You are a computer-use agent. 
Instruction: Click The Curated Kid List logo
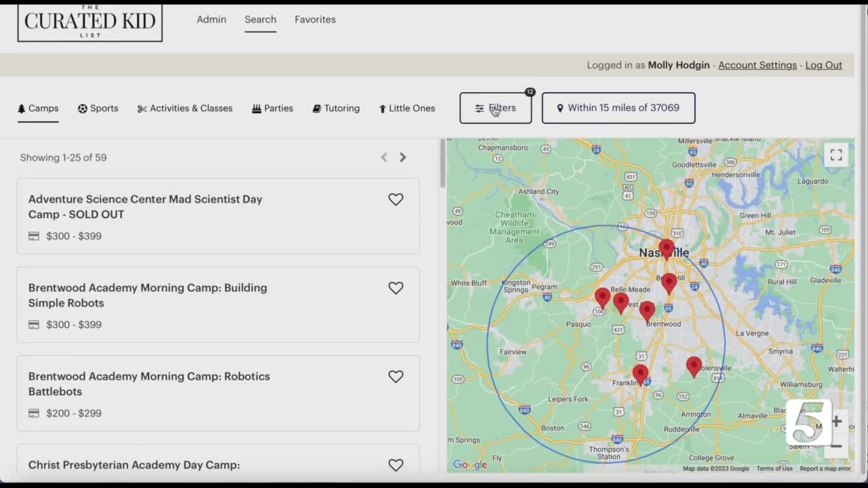(90, 22)
